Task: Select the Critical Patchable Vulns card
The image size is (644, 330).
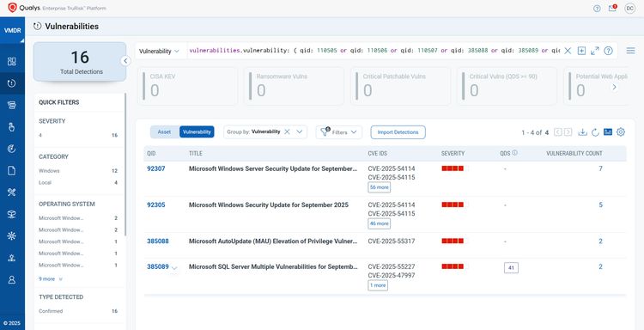Action: click(400, 86)
